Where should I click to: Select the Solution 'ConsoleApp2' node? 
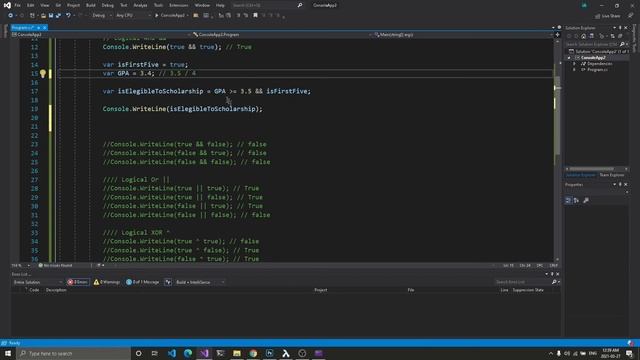(599, 51)
